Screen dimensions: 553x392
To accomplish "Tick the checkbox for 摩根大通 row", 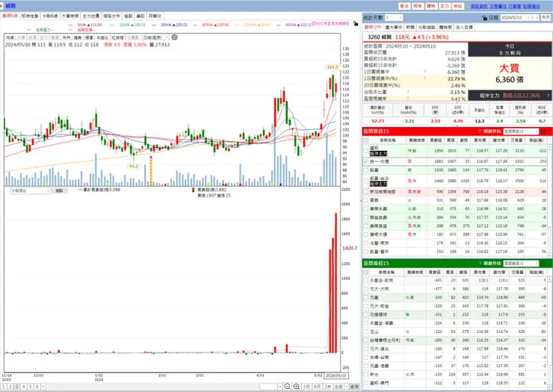I will (x=365, y=234).
